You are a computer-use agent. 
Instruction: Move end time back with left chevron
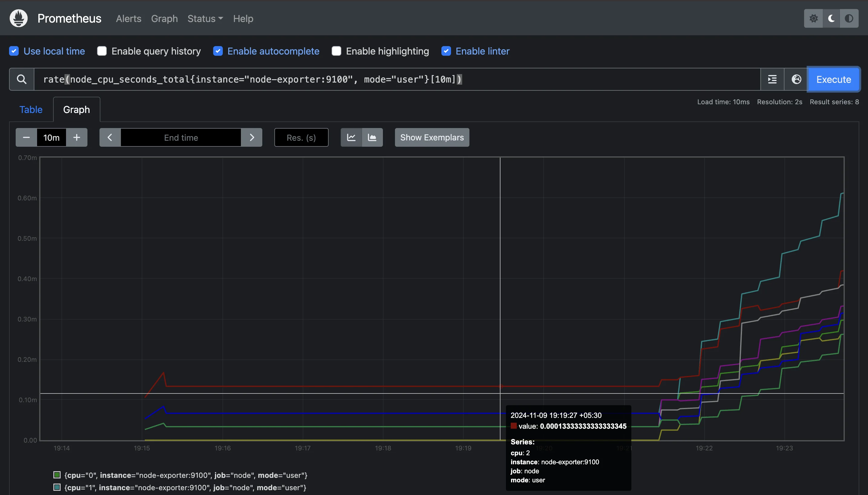110,137
